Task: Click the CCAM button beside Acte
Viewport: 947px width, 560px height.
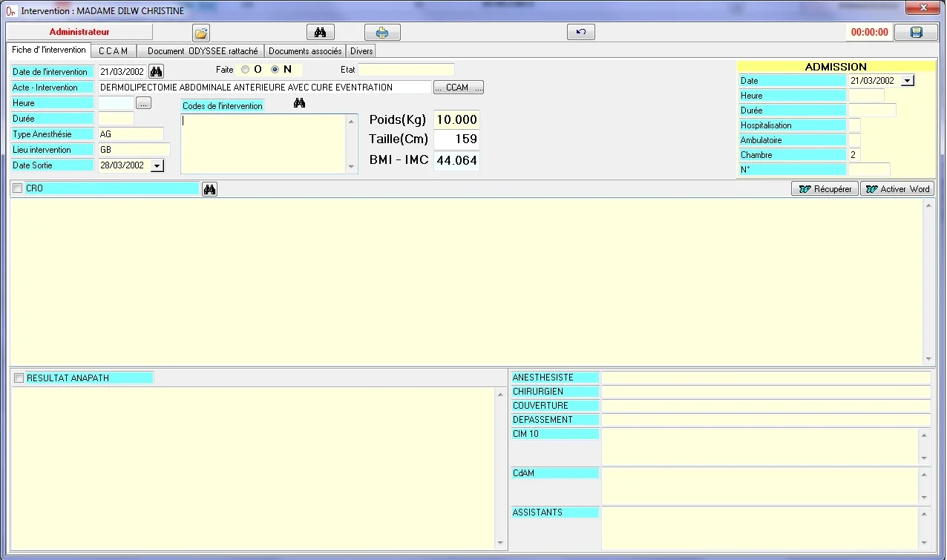Action: point(458,88)
